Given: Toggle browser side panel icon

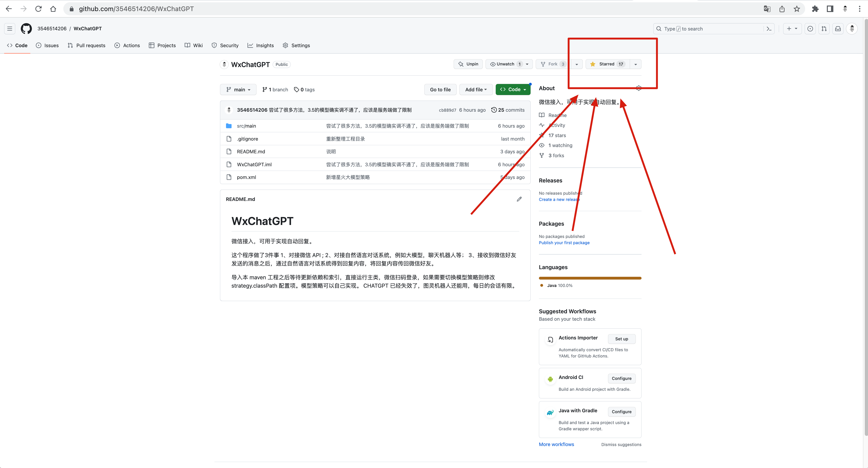Looking at the screenshot, I should [x=830, y=9].
